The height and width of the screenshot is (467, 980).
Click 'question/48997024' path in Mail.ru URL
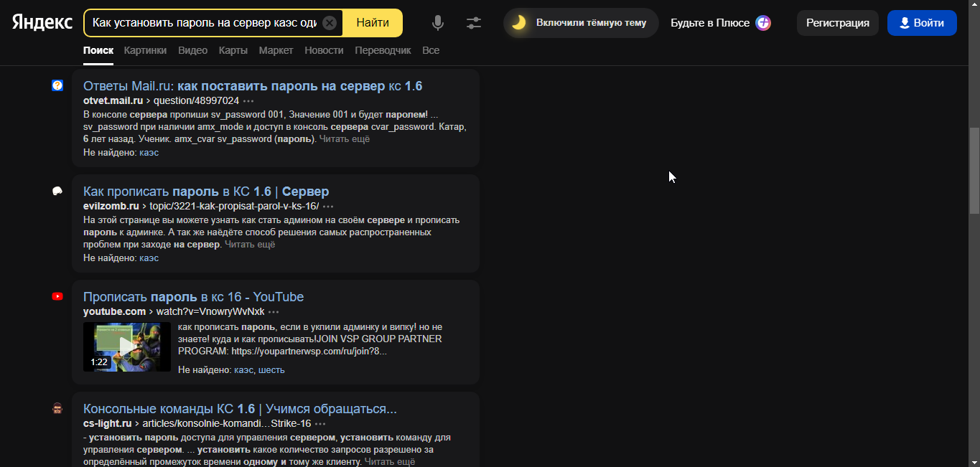point(195,101)
